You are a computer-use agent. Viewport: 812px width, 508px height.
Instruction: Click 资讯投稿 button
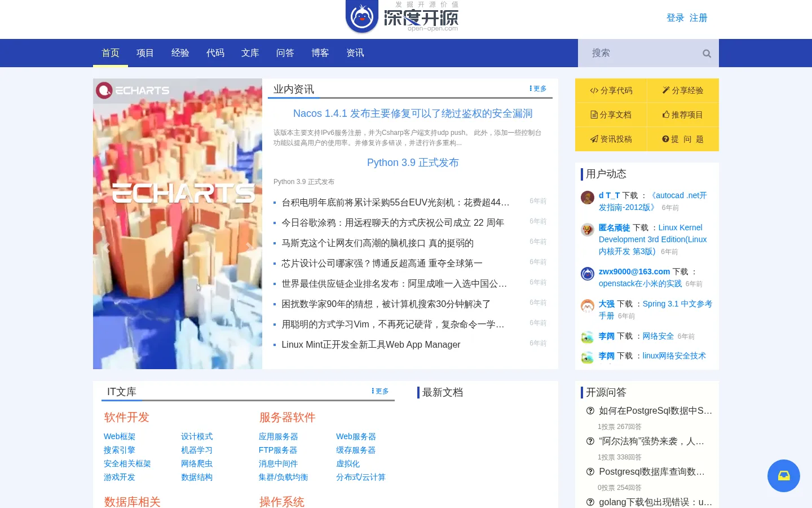point(611,139)
